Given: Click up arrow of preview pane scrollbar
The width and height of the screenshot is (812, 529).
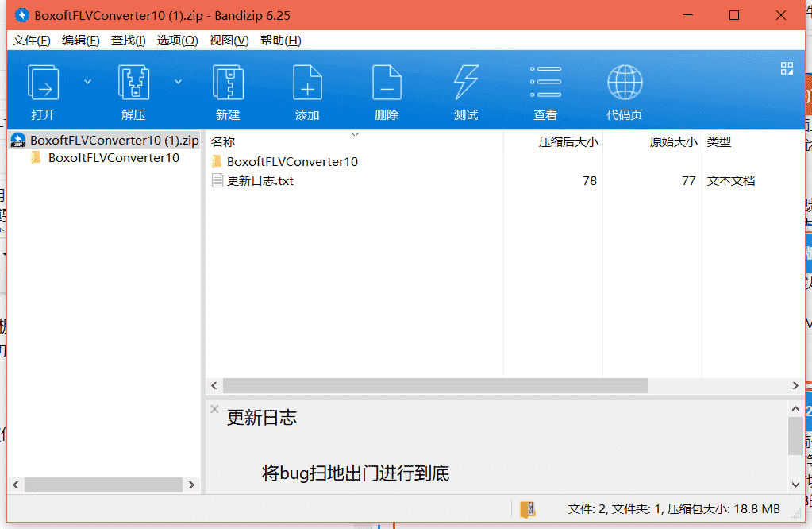Looking at the screenshot, I should pos(795,409).
